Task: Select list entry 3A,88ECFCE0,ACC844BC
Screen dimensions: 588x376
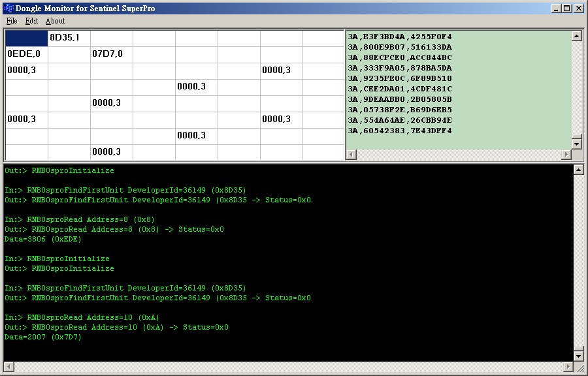Action: pos(400,57)
